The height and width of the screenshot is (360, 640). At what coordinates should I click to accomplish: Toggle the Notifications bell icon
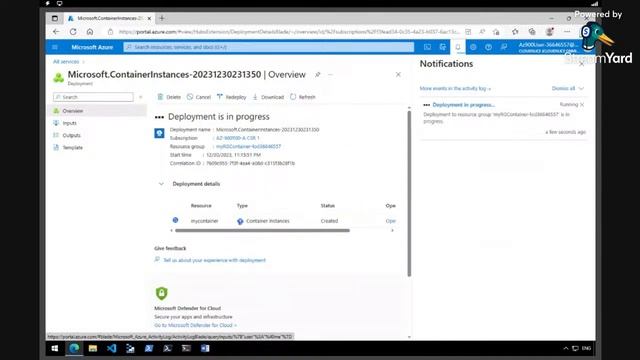[458, 47]
